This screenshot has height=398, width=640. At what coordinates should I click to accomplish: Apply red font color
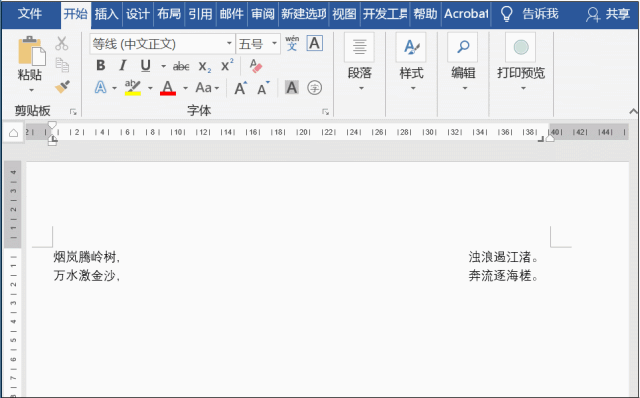point(168,87)
